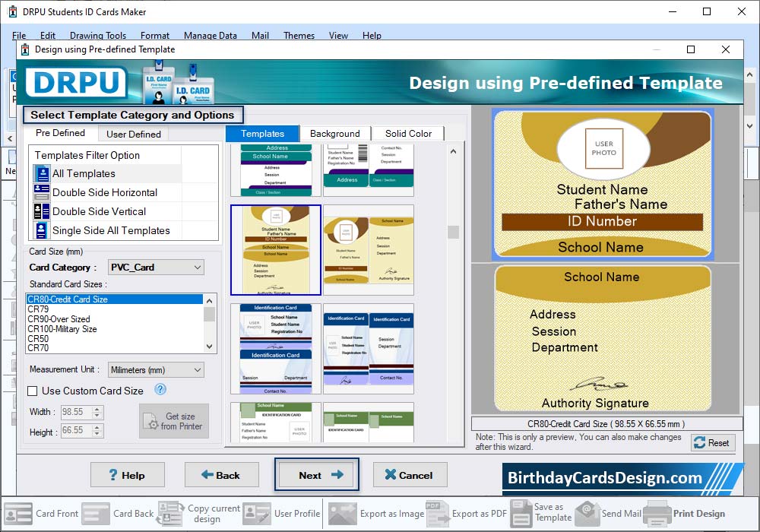Click the Next button
This screenshot has height=532, width=760.
[316, 475]
